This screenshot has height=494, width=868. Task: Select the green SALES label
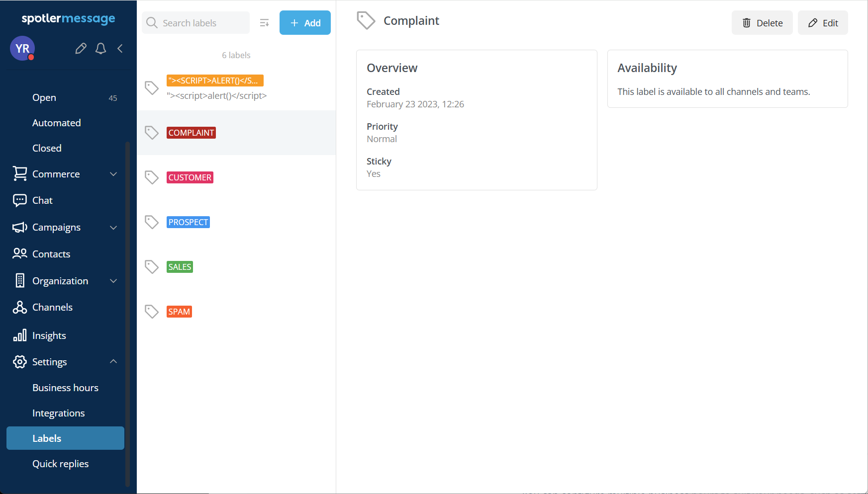(x=180, y=267)
